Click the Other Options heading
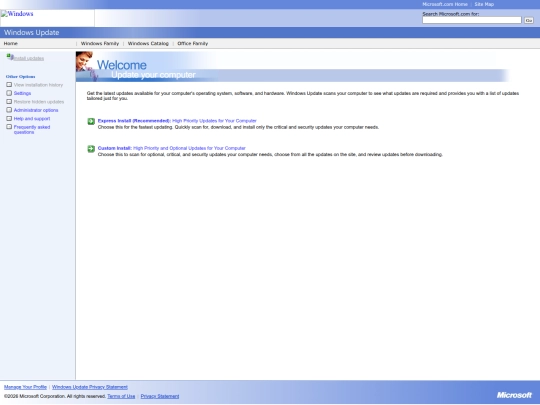540x405 pixels. click(20, 76)
